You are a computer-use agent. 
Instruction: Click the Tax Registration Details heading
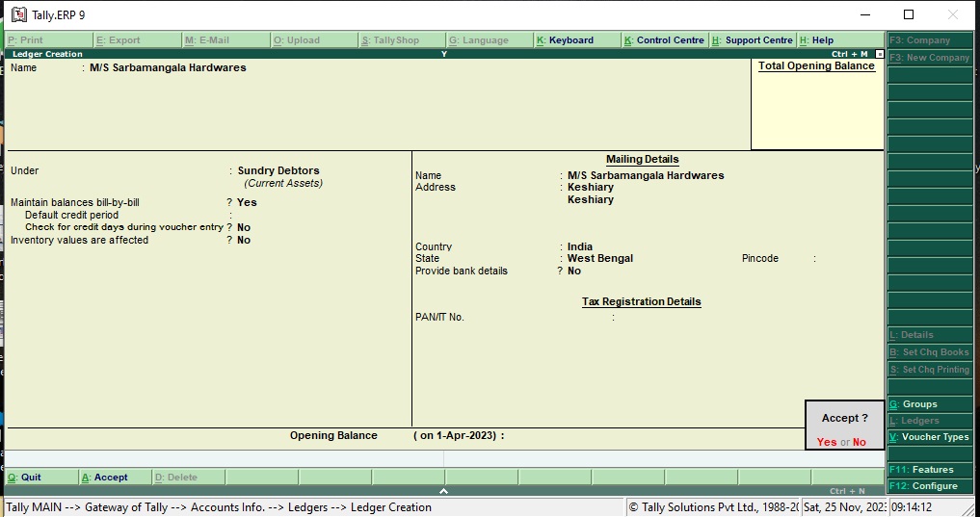641,301
